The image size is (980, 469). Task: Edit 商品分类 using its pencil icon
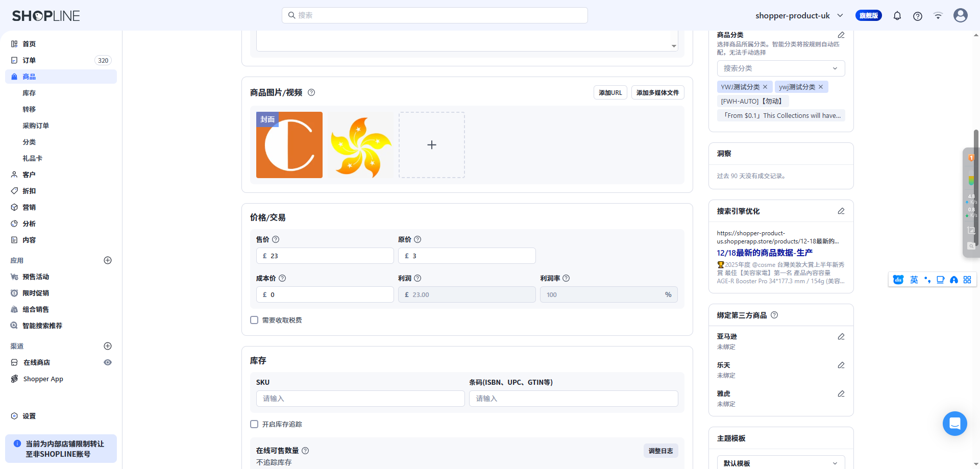click(841, 35)
